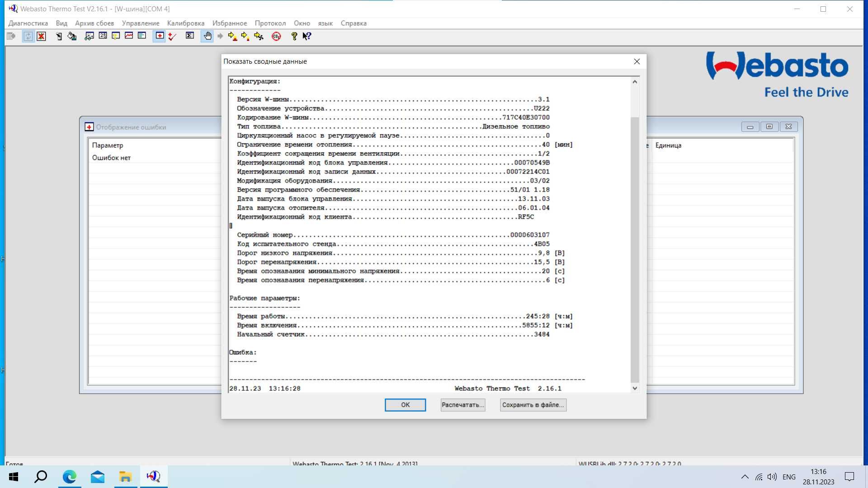Open the graph with glasses viewer icon
This screenshot has height=488, width=868.
tap(90, 36)
